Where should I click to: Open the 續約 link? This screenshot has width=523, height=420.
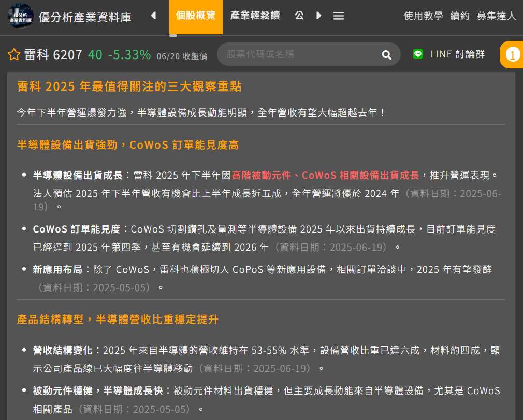pyautogui.click(x=460, y=16)
